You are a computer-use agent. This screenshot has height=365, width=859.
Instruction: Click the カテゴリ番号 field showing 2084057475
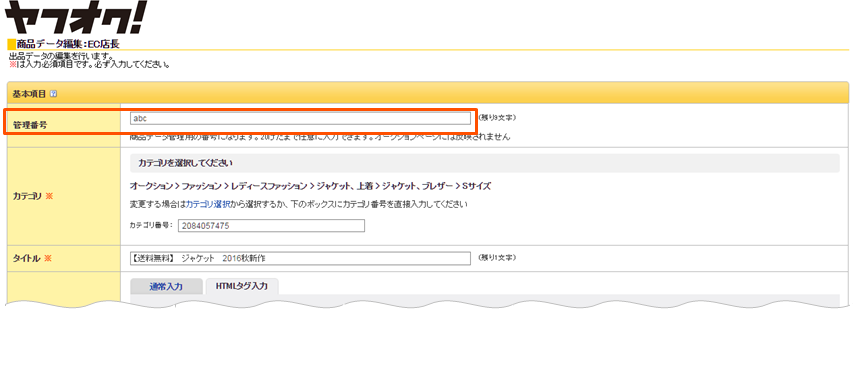pyautogui.click(x=271, y=226)
